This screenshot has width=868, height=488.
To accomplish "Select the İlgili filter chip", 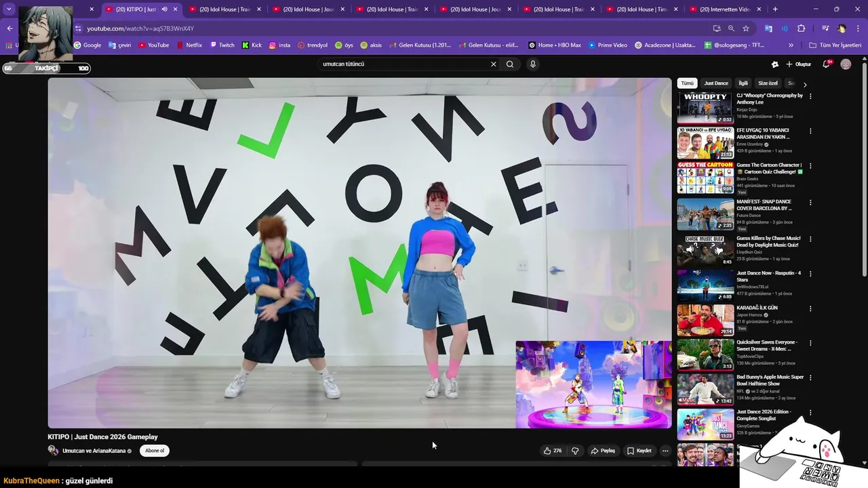I will coord(743,83).
